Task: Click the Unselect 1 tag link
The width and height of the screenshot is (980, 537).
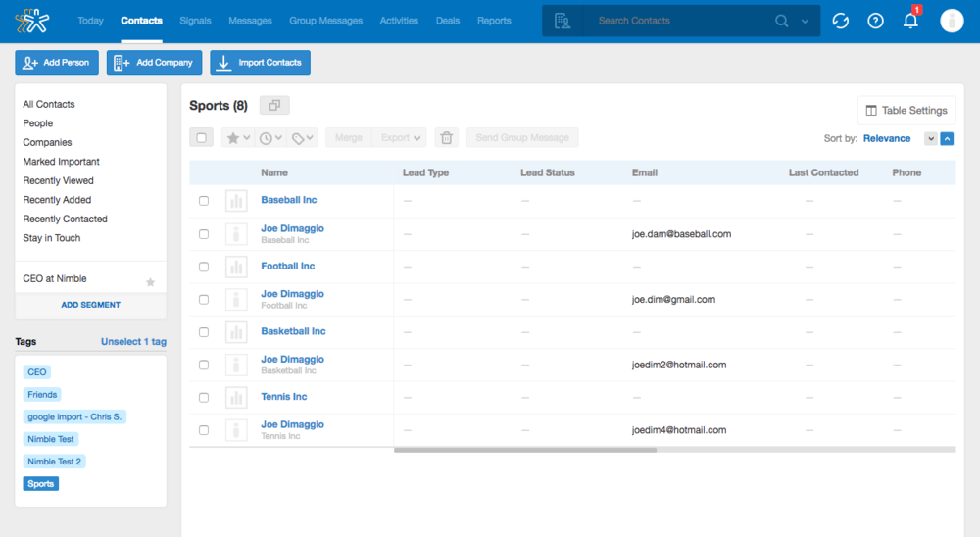Action: click(133, 342)
